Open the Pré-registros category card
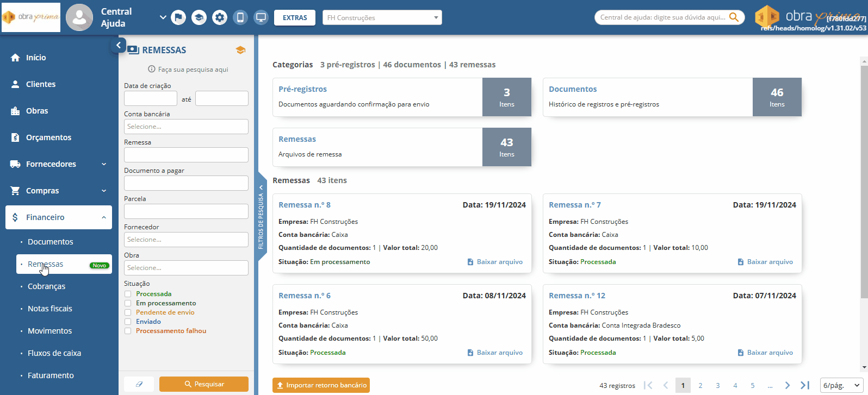Image resolution: width=868 pixels, height=395 pixels. click(402, 97)
